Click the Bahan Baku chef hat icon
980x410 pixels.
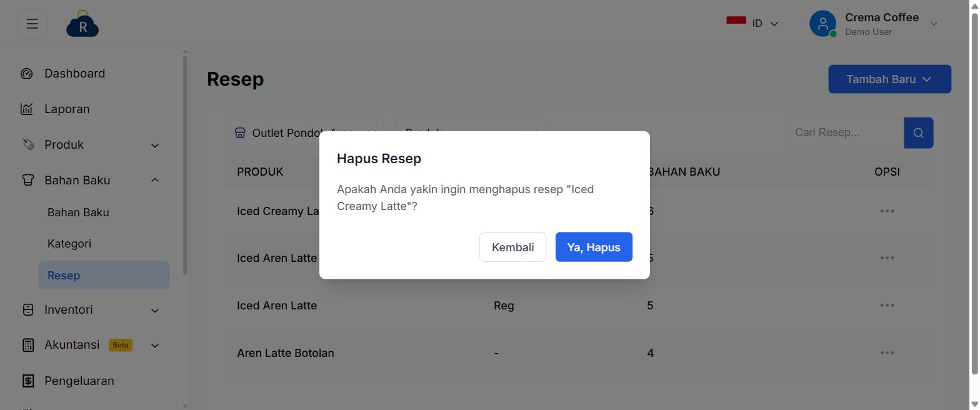(27, 180)
